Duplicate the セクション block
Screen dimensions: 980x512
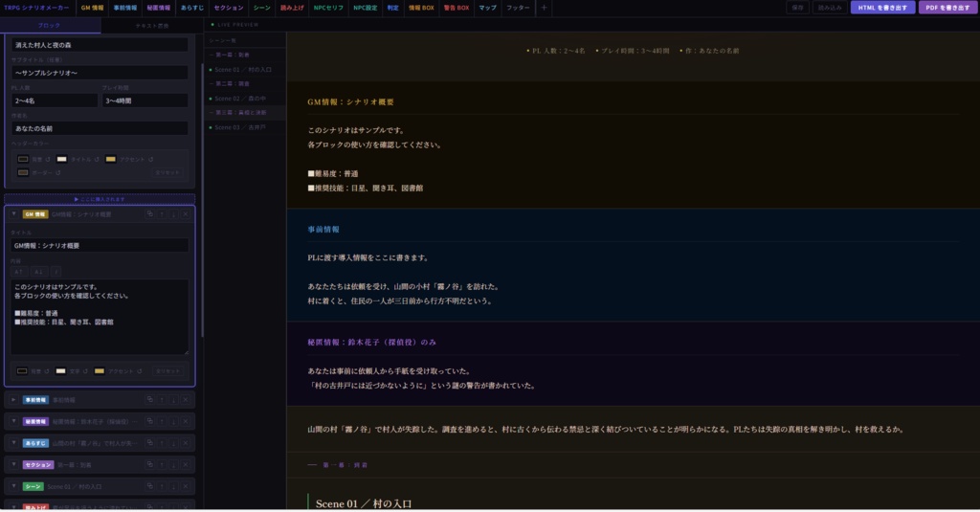coord(149,464)
